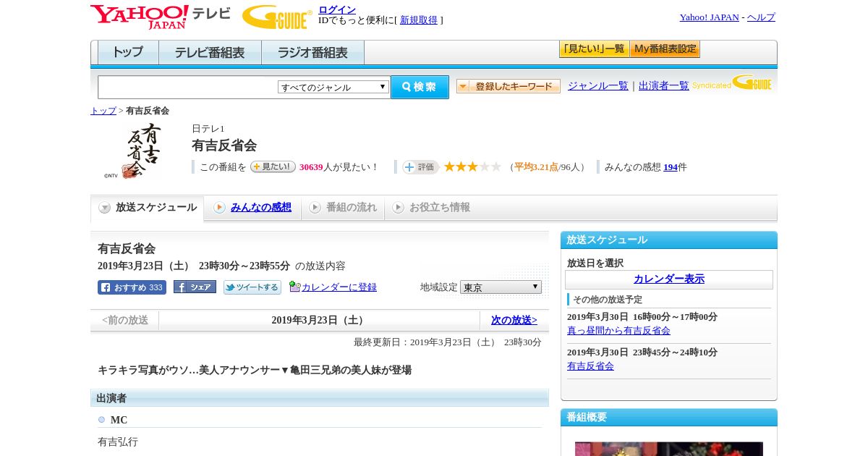This screenshot has height=456, width=868.
Task: Open the カレンダーに登録 link
Action: 339,287
